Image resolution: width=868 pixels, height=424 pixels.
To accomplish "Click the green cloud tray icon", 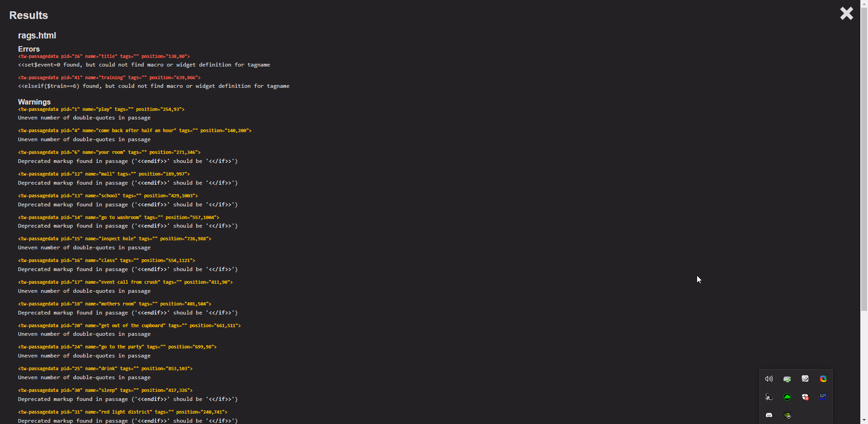I will (x=787, y=397).
